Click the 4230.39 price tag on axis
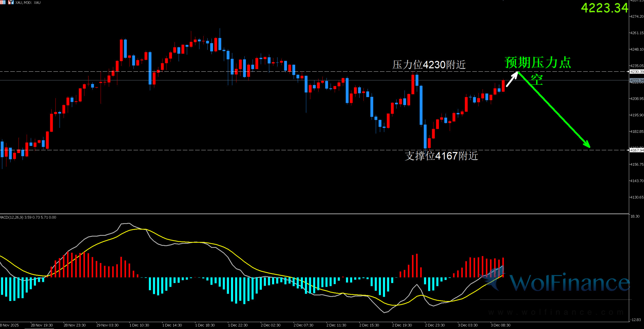The image size is (644, 329). (x=637, y=72)
